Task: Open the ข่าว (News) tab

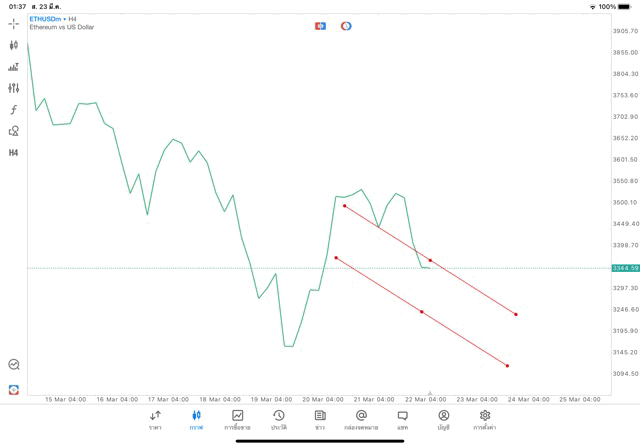Action: pos(320,420)
